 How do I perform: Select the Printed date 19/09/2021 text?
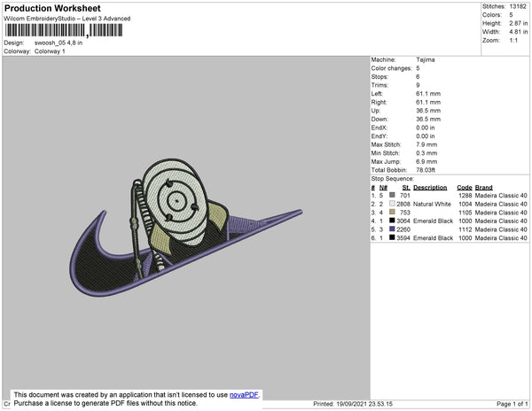353,404
